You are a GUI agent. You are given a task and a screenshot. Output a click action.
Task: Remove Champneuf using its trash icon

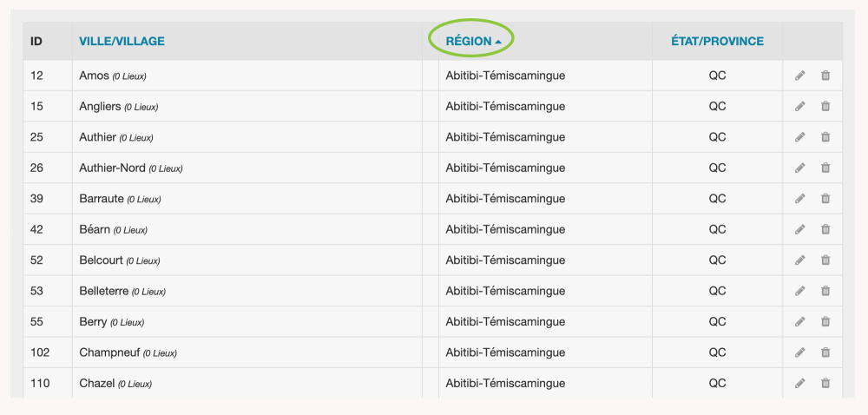[825, 352]
